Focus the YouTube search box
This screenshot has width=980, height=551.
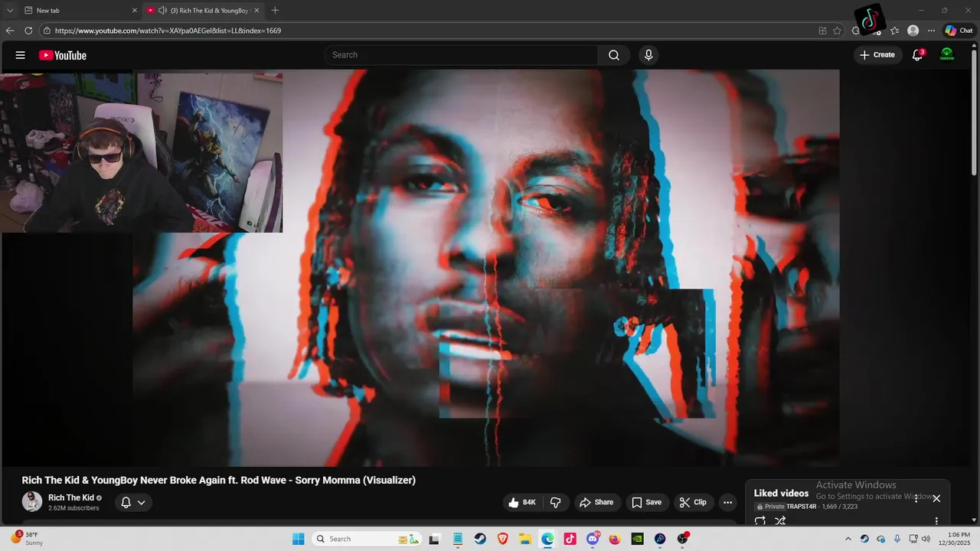(461, 55)
